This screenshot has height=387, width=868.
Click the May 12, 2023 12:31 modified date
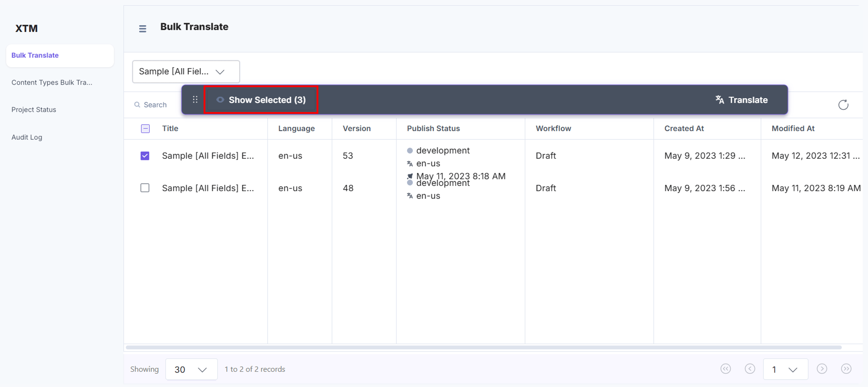pos(815,156)
